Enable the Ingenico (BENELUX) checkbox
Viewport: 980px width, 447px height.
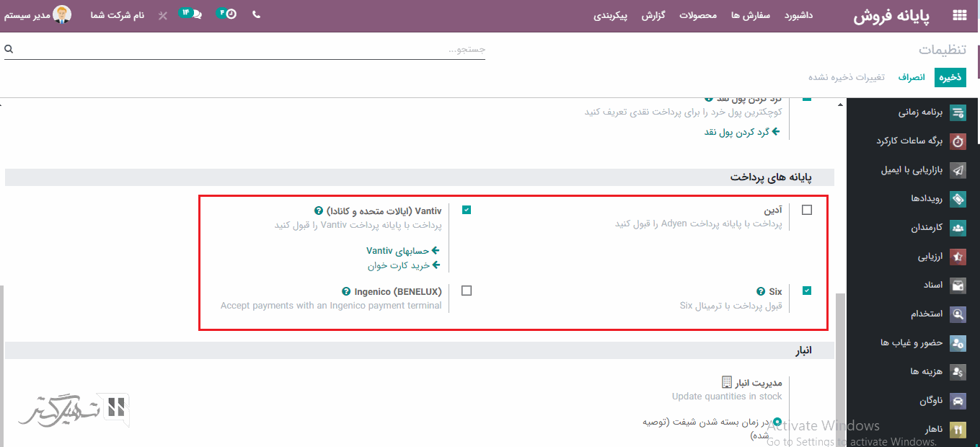467,291
